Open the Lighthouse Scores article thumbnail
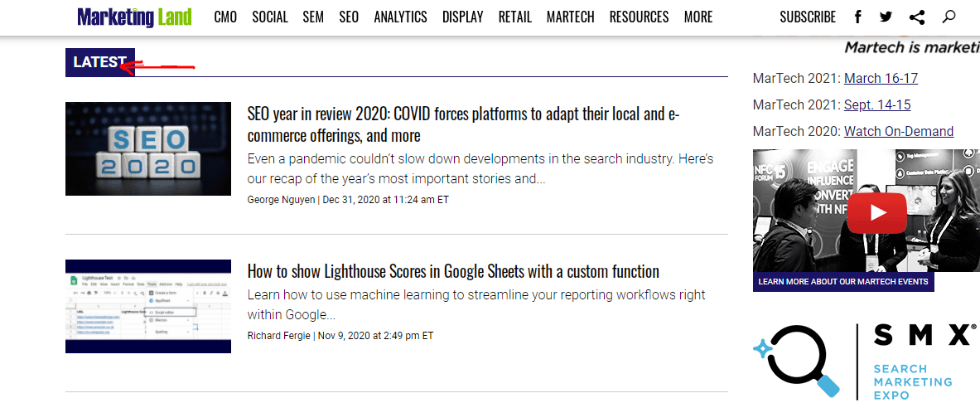This screenshot has height=403, width=980. [x=148, y=306]
